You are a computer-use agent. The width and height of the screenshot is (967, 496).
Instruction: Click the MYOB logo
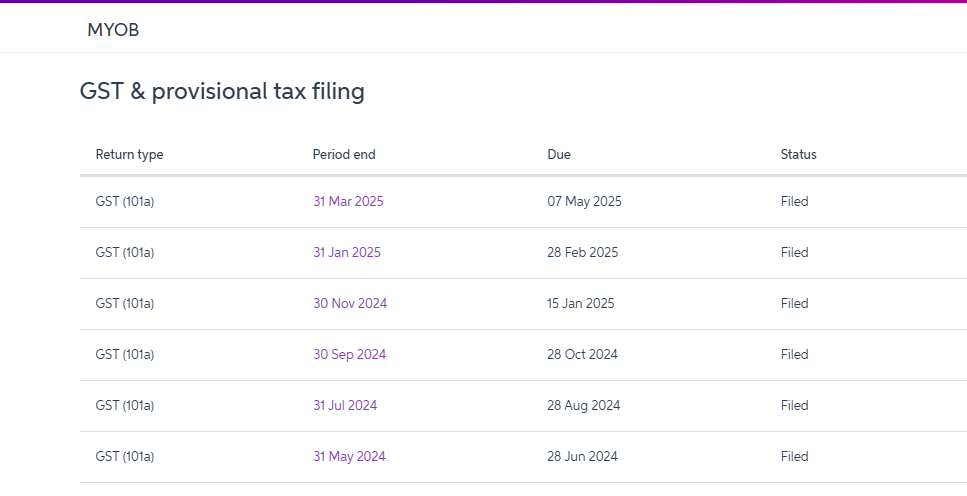click(x=113, y=30)
